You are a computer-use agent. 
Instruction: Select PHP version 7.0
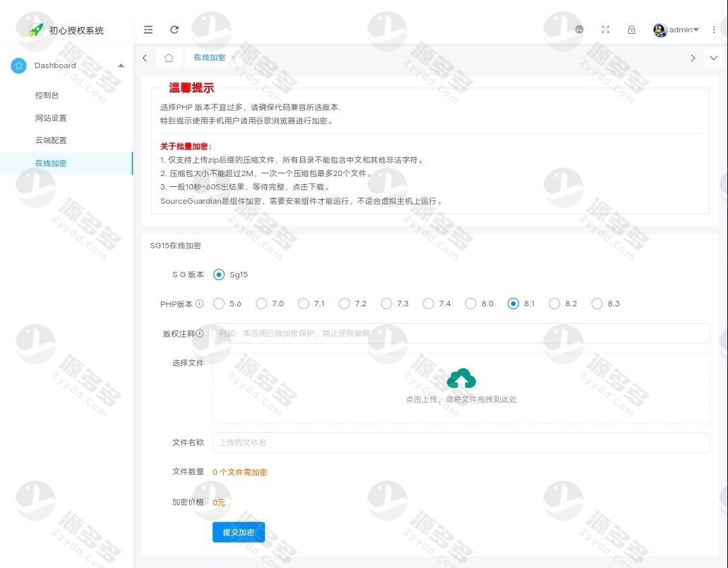262,304
